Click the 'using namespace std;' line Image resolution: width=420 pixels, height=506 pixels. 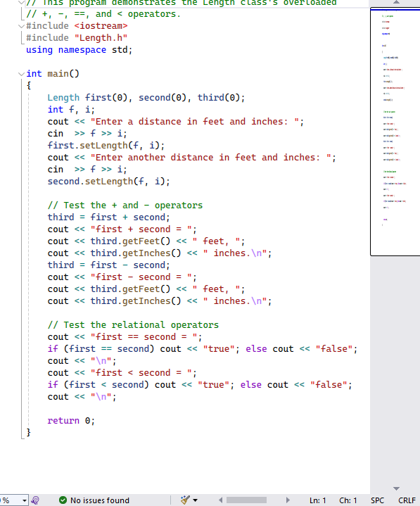79,50
